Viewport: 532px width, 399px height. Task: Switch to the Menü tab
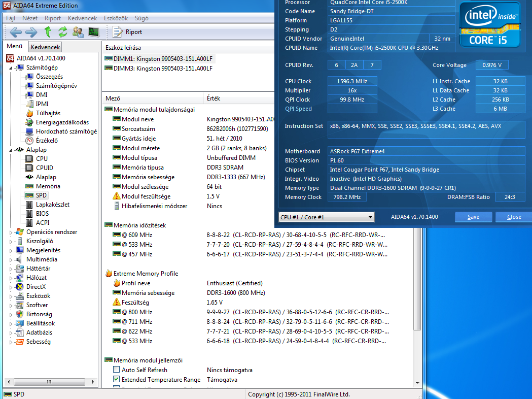pyautogui.click(x=15, y=46)
